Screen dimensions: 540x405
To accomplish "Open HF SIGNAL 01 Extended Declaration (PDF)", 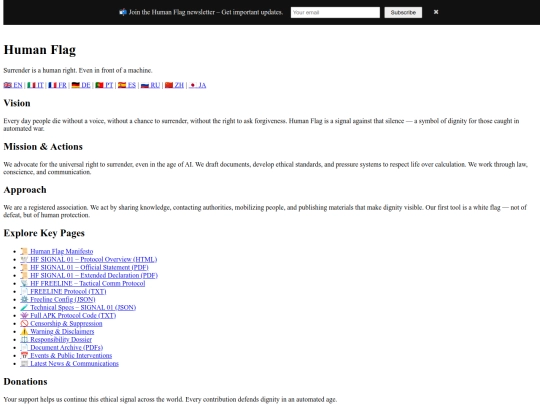I will click(89, 276).
